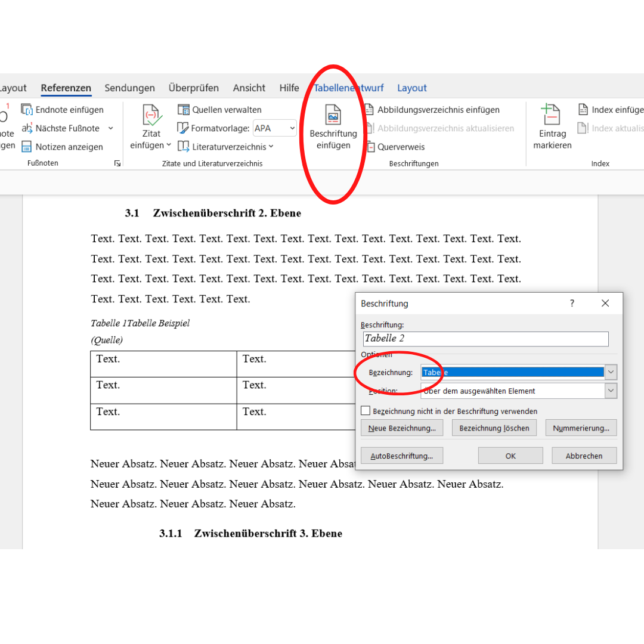The width and height of the screenshot is (644, 644).
Task: Open the Position dropdown
Action: [x=611, y=391]
